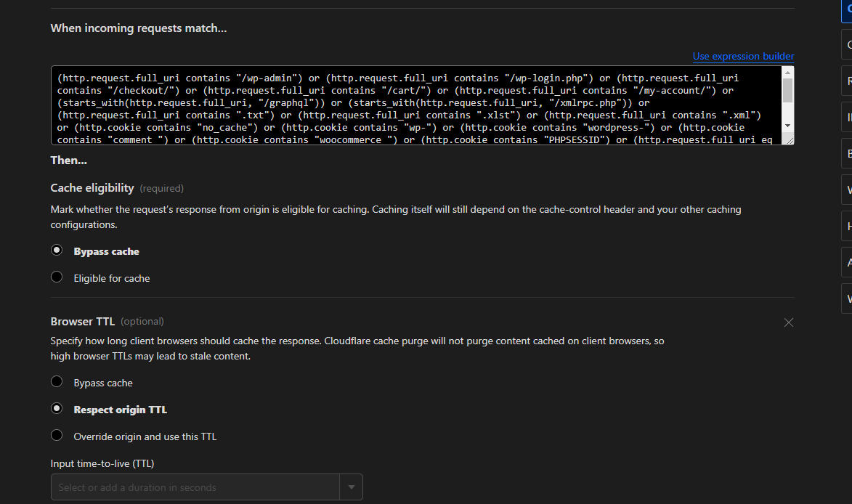Click the highlighted blue tab atop right sidebar

[847, 9]
